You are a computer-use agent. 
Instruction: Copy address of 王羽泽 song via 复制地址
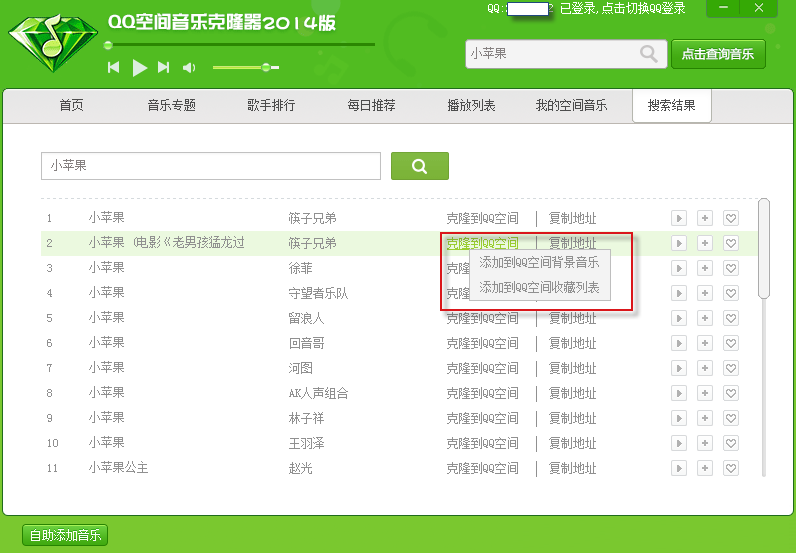(572, 443)
